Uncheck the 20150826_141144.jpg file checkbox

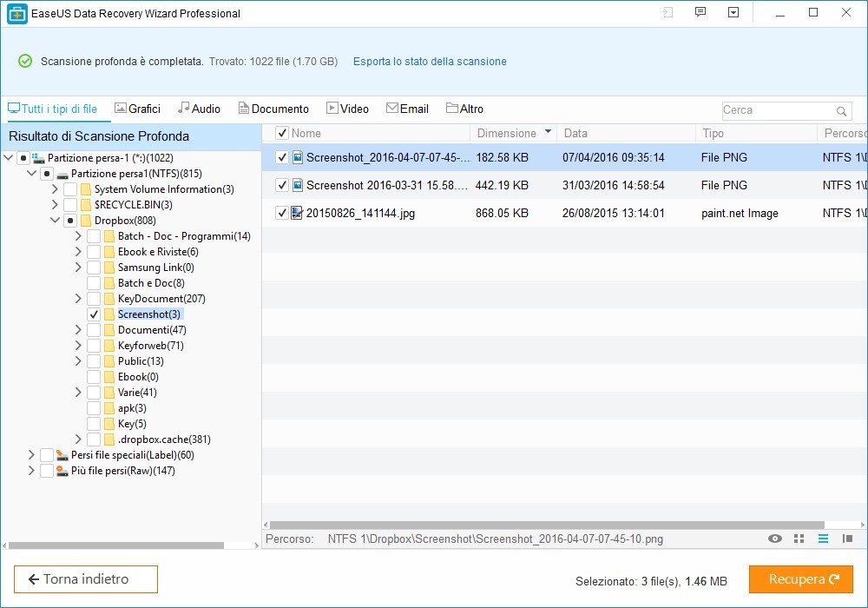coord(282,213)
